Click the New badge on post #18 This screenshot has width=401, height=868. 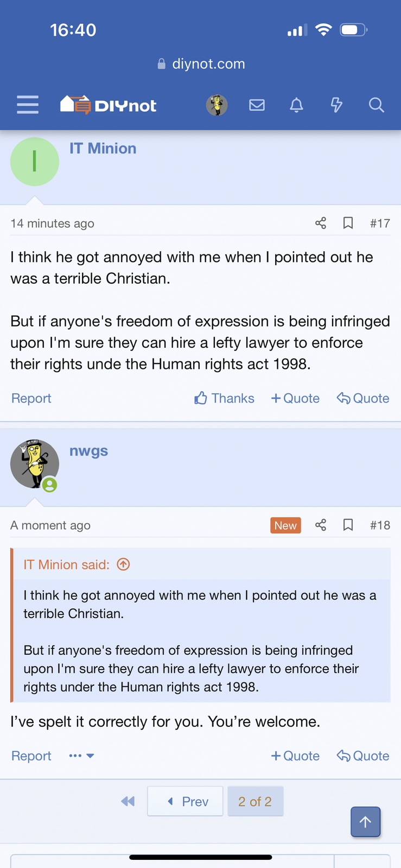click(285, 525)
